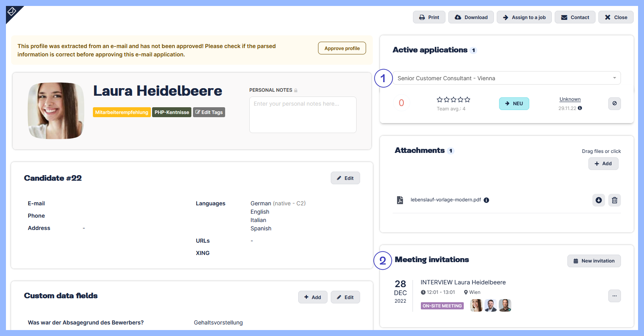Click the Unknown source link

tap(570, 99)
